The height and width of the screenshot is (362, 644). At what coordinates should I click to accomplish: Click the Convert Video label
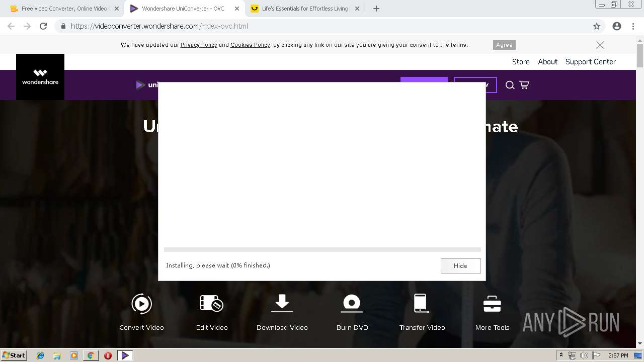coord(141,327)
